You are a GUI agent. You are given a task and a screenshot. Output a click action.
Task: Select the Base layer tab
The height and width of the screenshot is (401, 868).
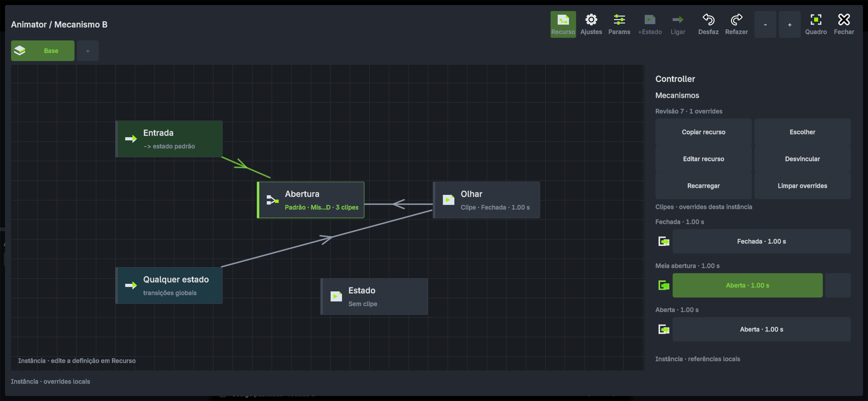pos(43,50)
